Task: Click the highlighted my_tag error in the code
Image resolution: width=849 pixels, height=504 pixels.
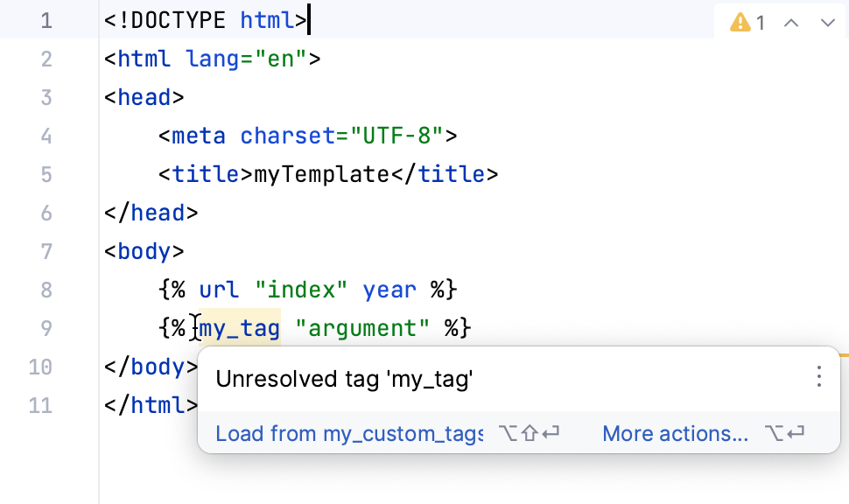Action: (239, 327)
